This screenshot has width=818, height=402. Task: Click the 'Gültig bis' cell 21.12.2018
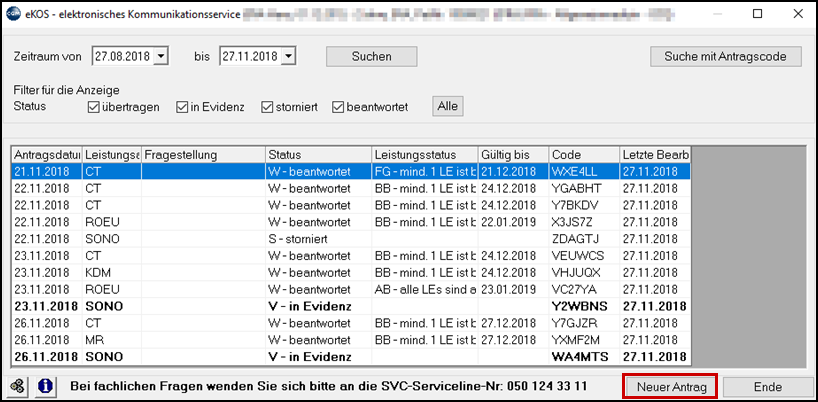tap(514, 171)
